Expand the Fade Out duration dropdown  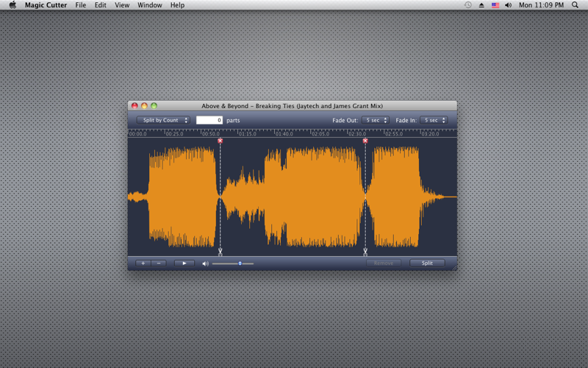[375, 120]
